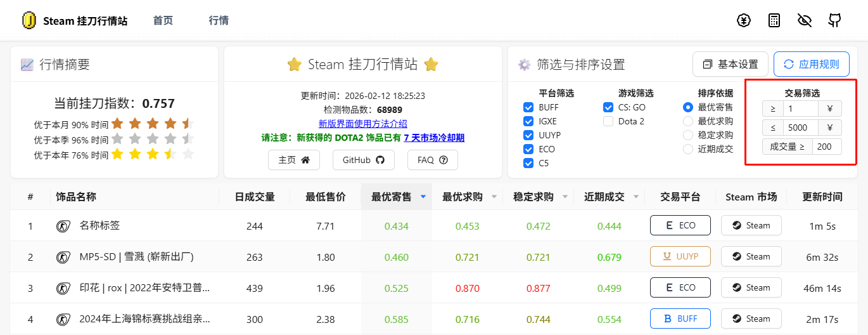
Task: Select 最优寄售 sort radio button
Action: point(688,107)
